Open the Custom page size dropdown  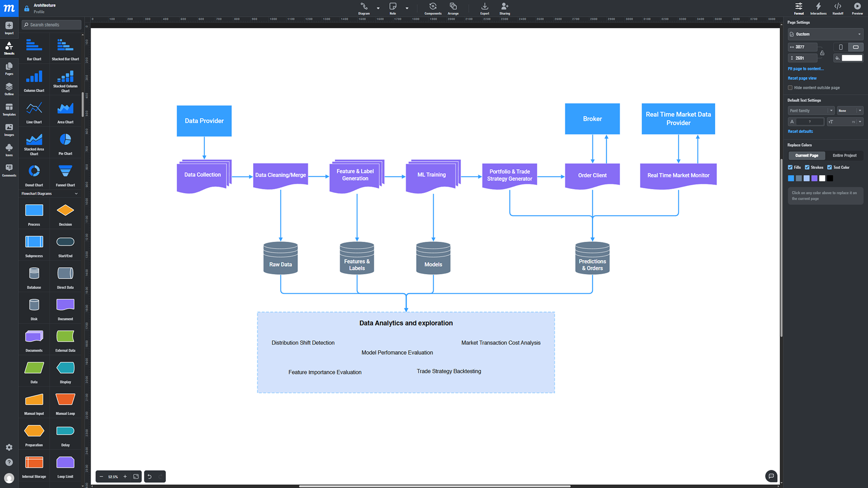click(x=825, y=34)
